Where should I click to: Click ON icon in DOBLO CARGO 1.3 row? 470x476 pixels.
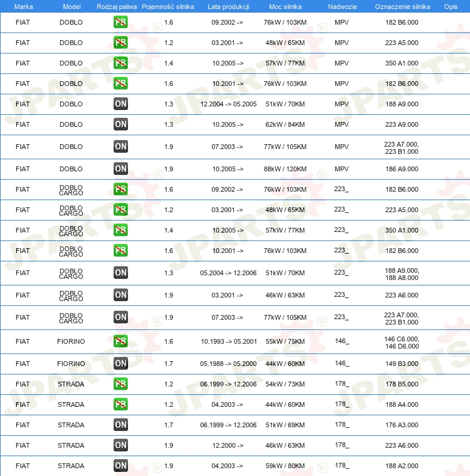tap(121, 273)
